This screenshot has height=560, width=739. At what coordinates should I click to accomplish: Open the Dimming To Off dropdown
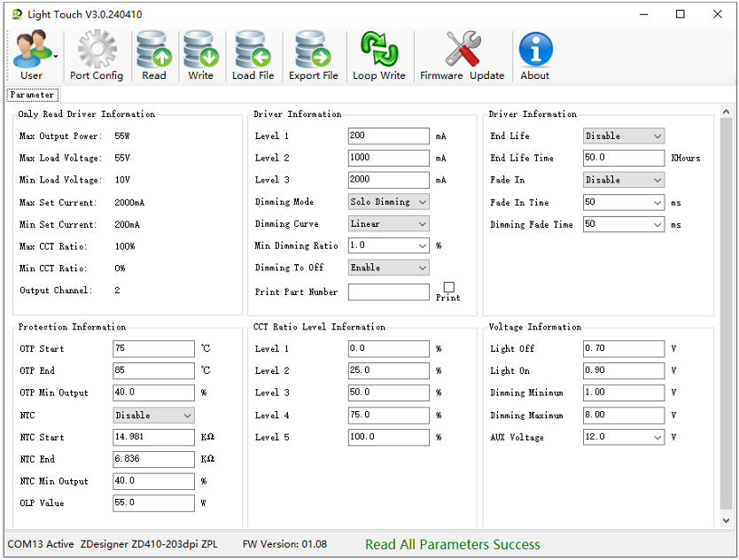(389, 268)
